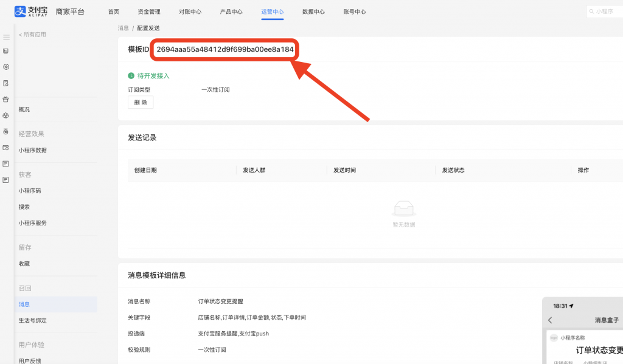Image resolution: width=623 pixels, height=364 pixels.
Task: Open the chart panel icon in left rail
Action: click(x=6, y=52)
